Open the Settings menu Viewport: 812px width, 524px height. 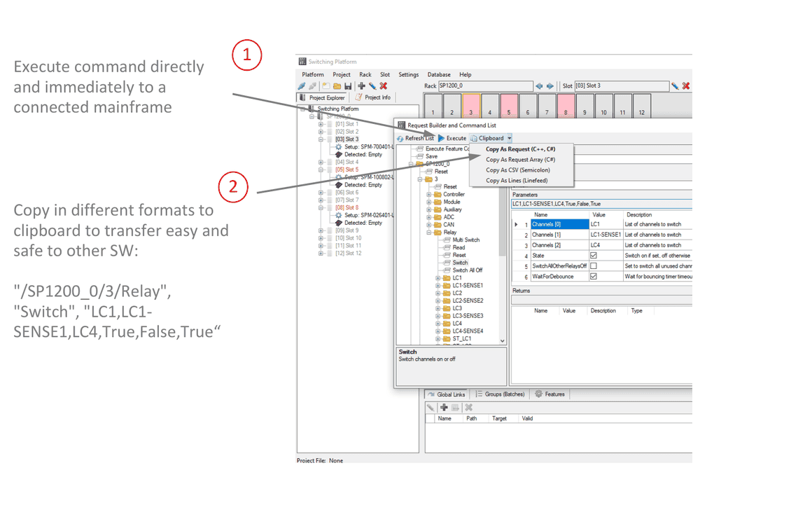(409, 75)
